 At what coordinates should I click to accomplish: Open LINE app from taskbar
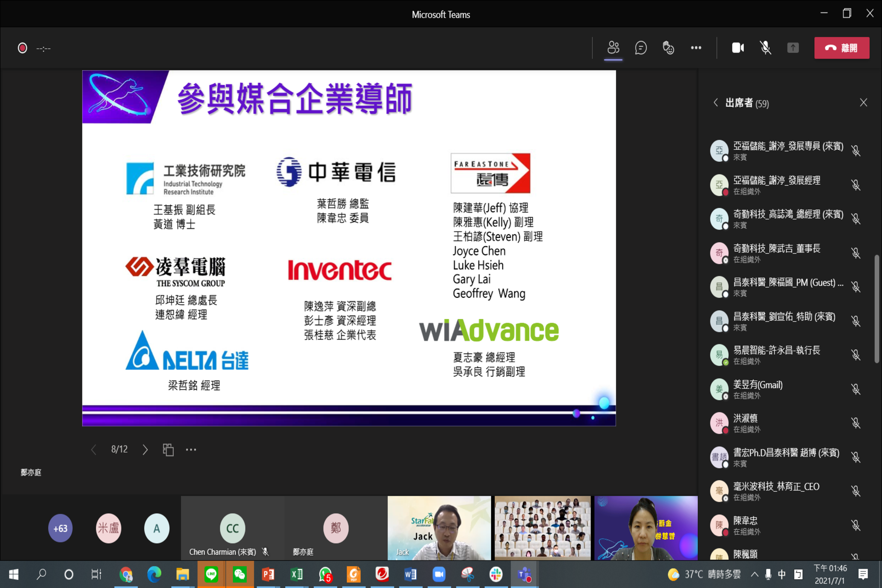pyautogui.click(x=211, y=574)
